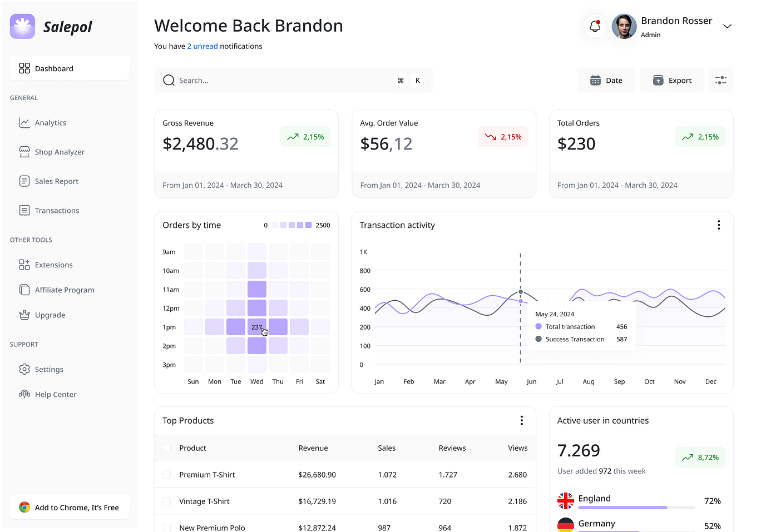Click the Premium T-Shirt product name

(x=207, y=475)
